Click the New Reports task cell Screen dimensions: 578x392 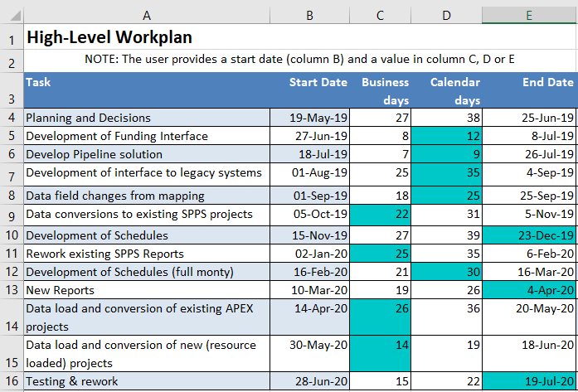[147, 290]
